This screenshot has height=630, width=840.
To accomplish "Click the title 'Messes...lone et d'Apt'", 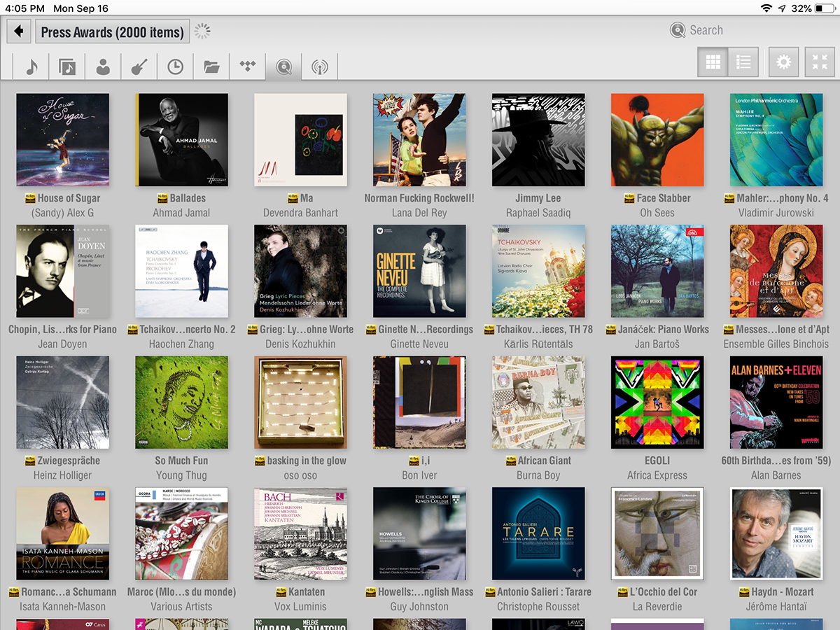I will point(783,330).
